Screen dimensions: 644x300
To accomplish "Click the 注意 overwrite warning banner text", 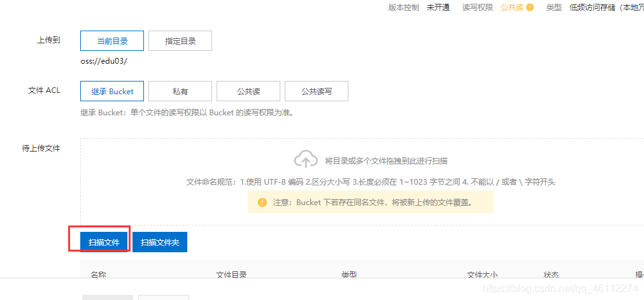I will (x=373, y=202).
